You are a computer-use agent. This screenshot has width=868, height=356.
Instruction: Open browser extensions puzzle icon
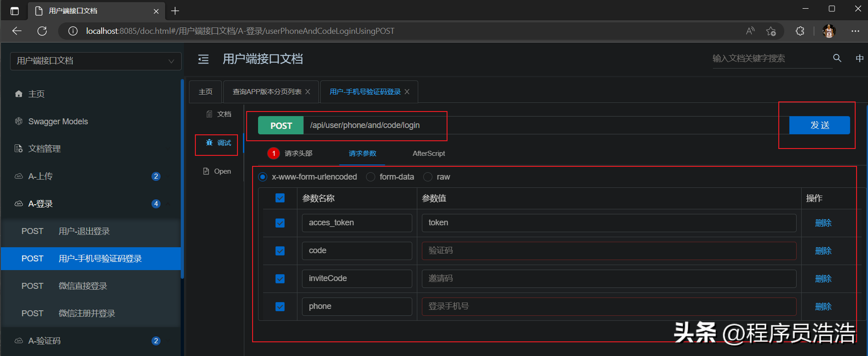click(800, 31)
